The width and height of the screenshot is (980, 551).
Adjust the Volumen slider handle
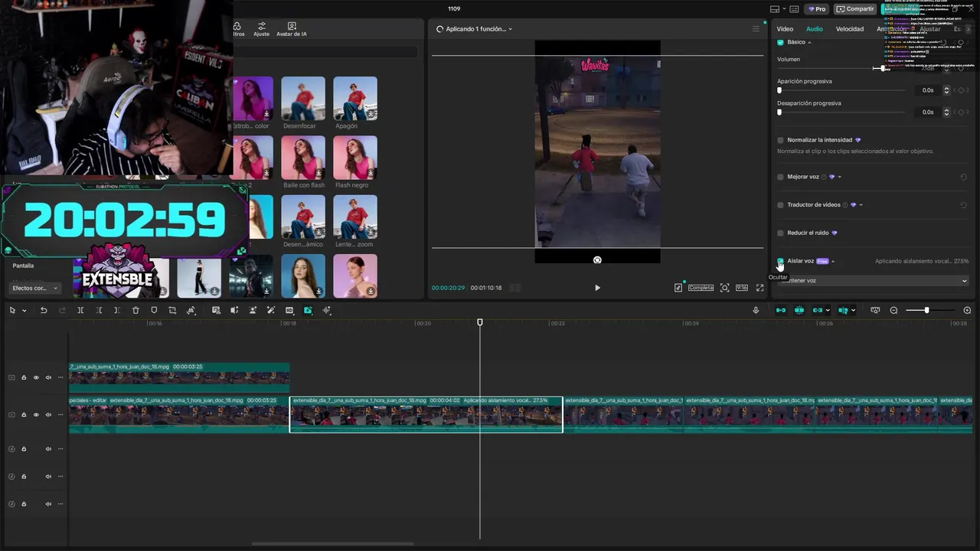point(882,68)
